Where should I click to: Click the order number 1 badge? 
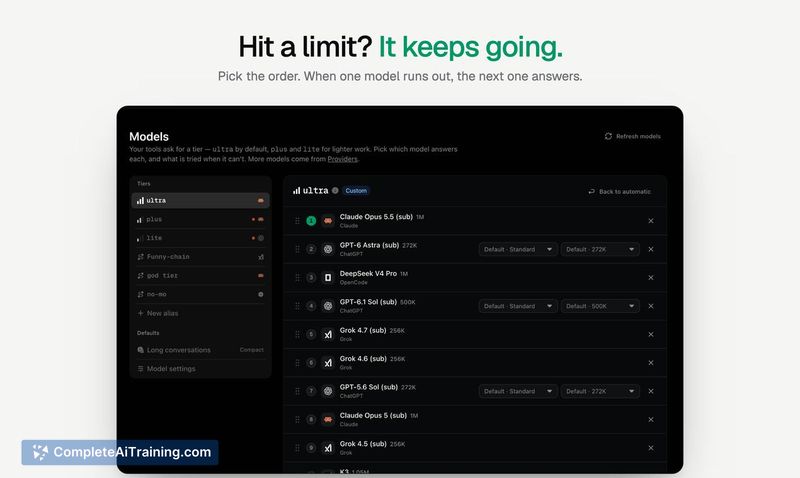[x=311, y=221]
